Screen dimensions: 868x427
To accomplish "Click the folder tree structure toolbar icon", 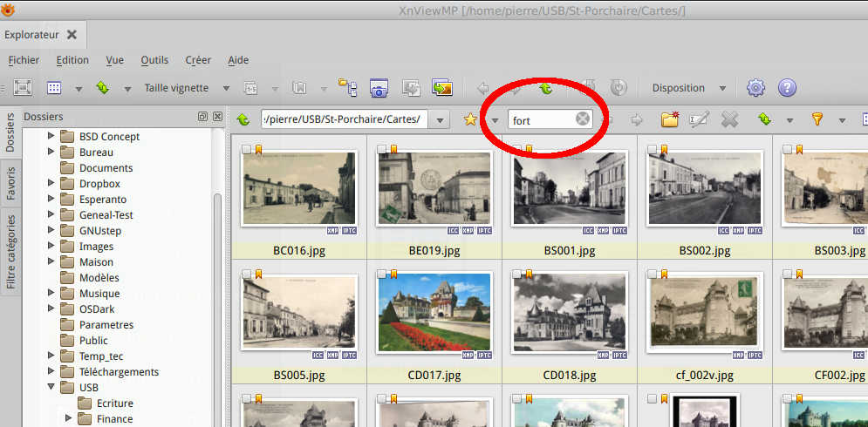I will [x=348, y=87].
